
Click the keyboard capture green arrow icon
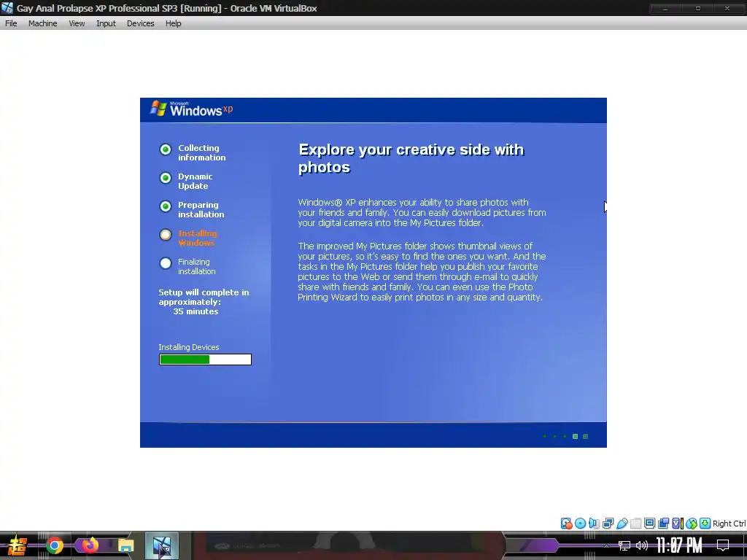click(x=705, y=524)
